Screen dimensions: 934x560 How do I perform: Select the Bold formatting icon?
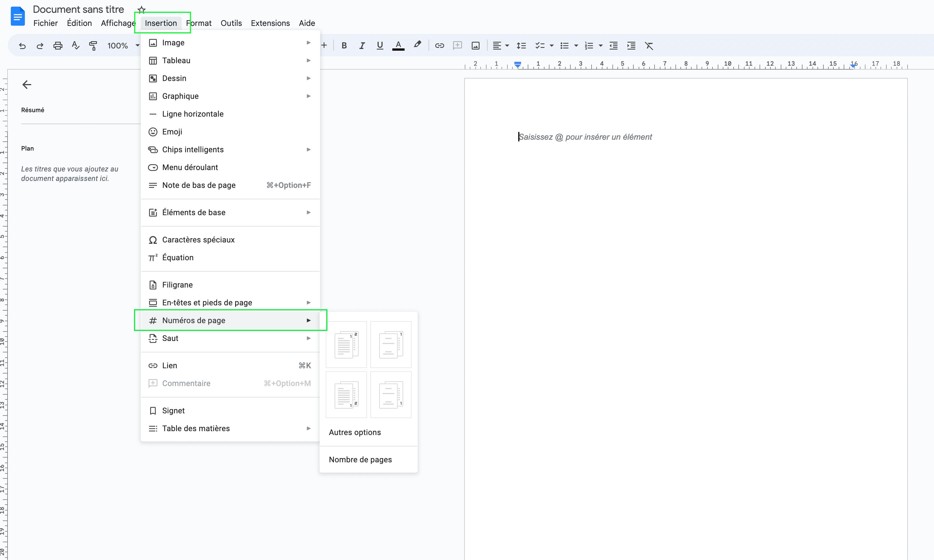344,45
